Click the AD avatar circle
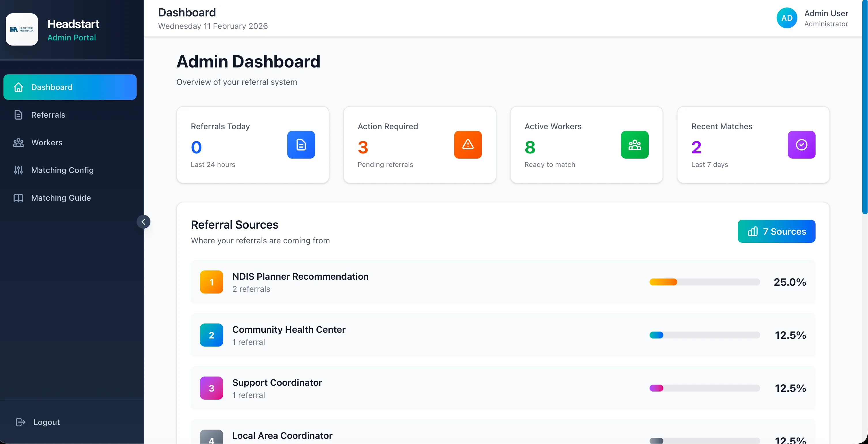 click(787, 18)
